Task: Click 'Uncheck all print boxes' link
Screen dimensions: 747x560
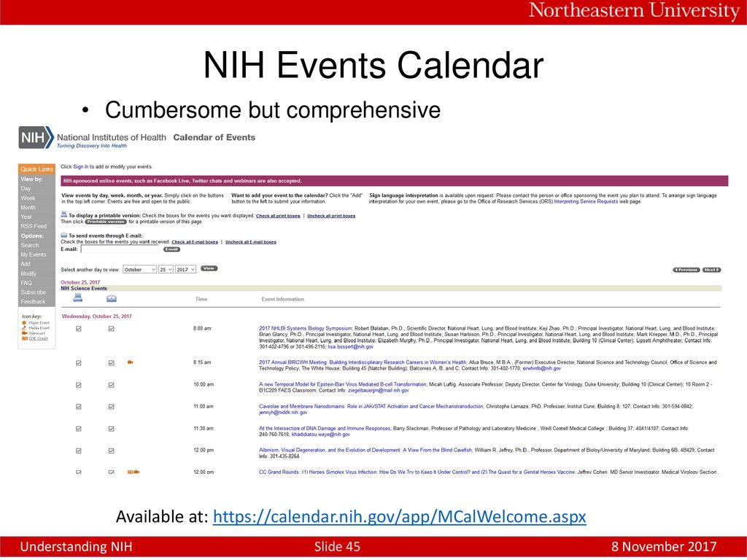Action: point(331,216)
